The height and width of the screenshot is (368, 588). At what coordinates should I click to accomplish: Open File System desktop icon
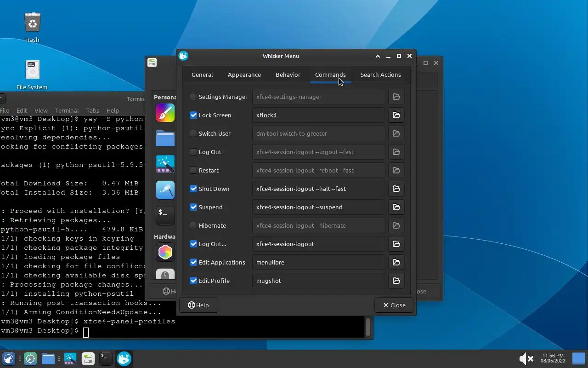point(32,75)
